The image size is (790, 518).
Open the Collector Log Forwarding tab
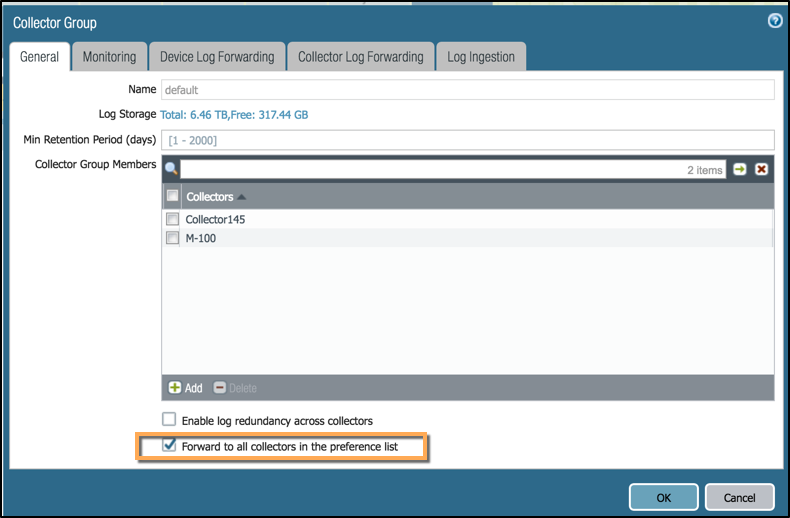[x=361, y=56]
